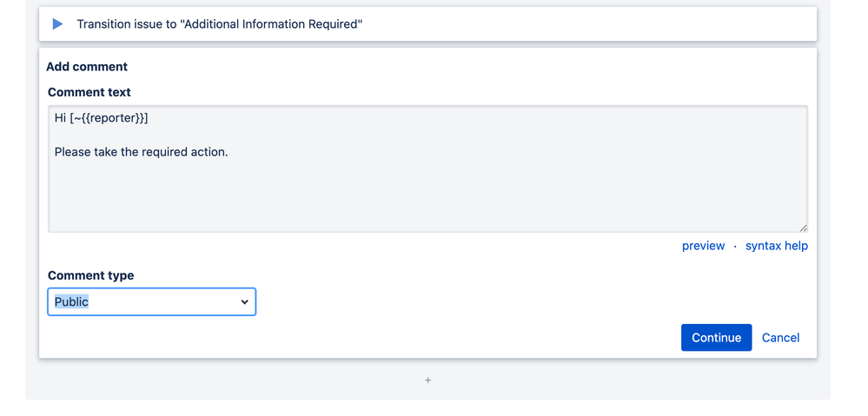
Task: Select the "Additional Information Required" transition title
Action: click(x=270, y=24)
